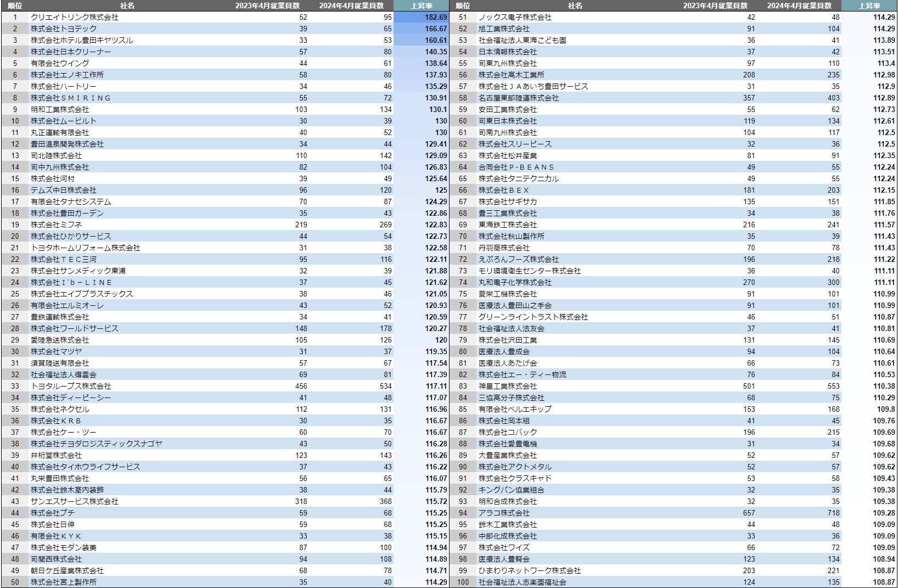Click the 株式会社アクトメタル company cell
The height and width of the screenshot is (588, 898).
click(x=515, y=467)
